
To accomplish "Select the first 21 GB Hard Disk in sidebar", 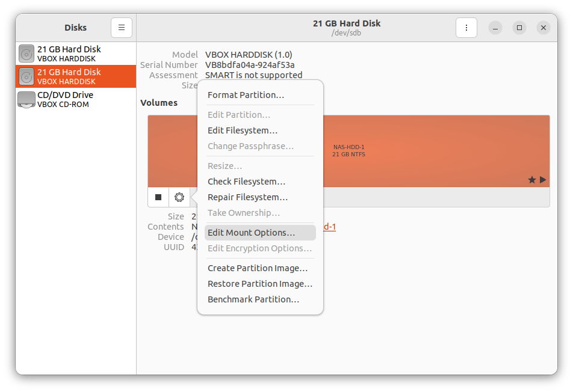I will [x=76, y=54].
